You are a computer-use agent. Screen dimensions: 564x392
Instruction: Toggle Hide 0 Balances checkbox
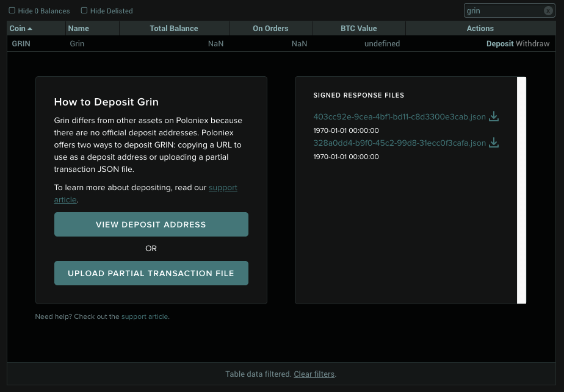(12, 10)
